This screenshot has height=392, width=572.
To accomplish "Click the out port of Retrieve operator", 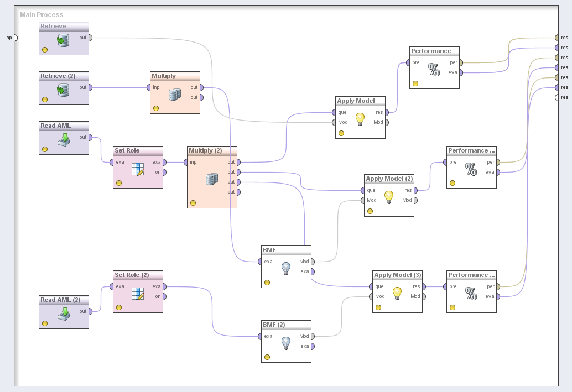I will pos(90,38).
